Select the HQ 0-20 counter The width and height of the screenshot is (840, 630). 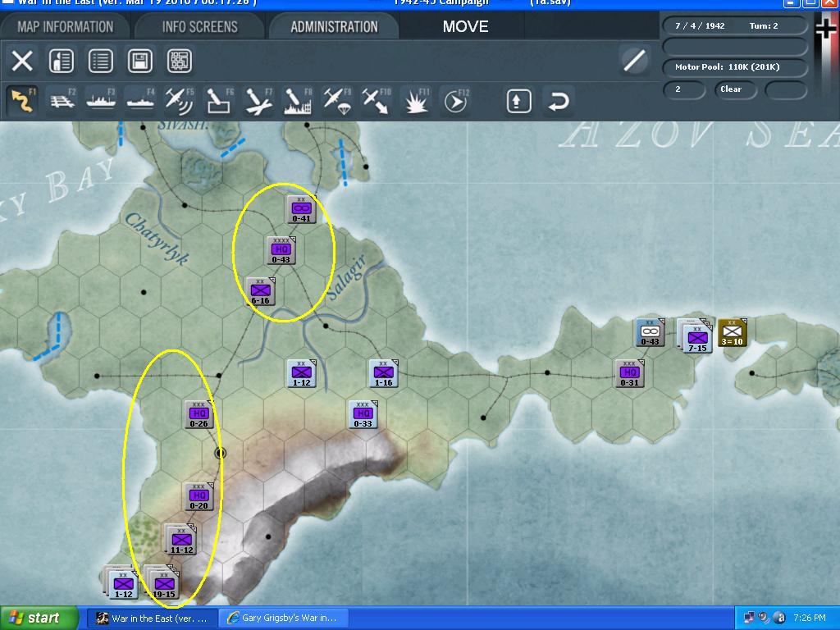click(x=199, y=496)
